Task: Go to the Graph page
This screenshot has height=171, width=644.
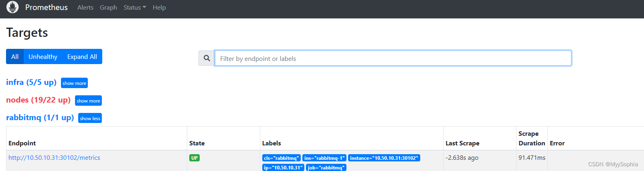Action: click(108, 8)
